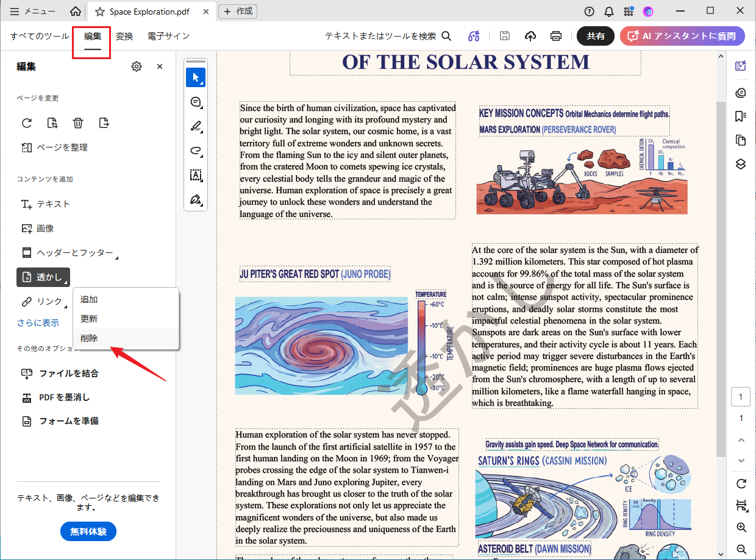Viewport: 756px width, 560px height.
Task: Click the extract page icon
Action: click(x=104, y=123)
